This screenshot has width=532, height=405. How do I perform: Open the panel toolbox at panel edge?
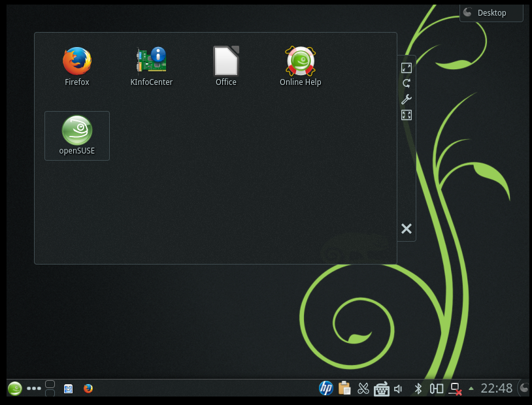[x=524, y=388]
